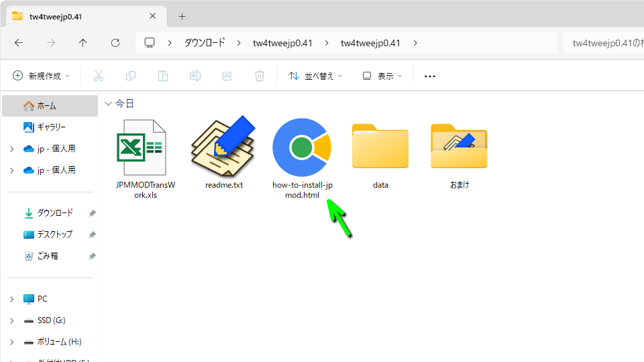644x362 pixels.
Task: Expand the ボリューム (H:) tree node
Action: point(12,342)
